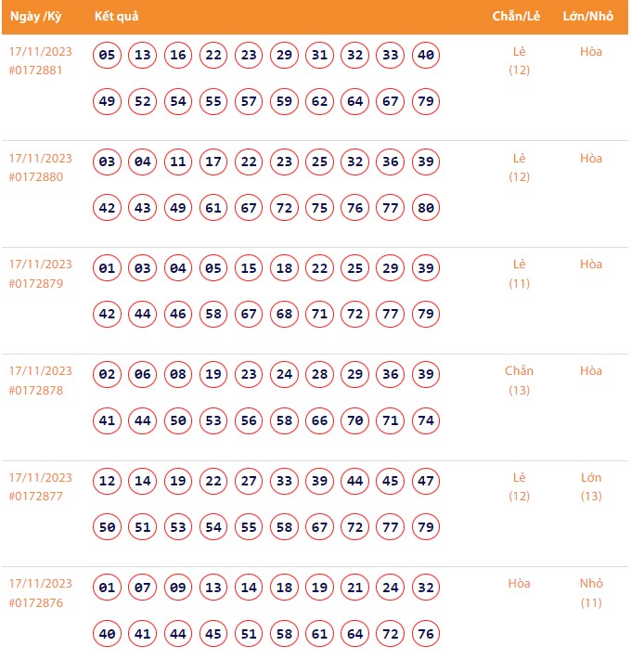Open draw #0172879 details
631x672 pixels.
[36, 282]
